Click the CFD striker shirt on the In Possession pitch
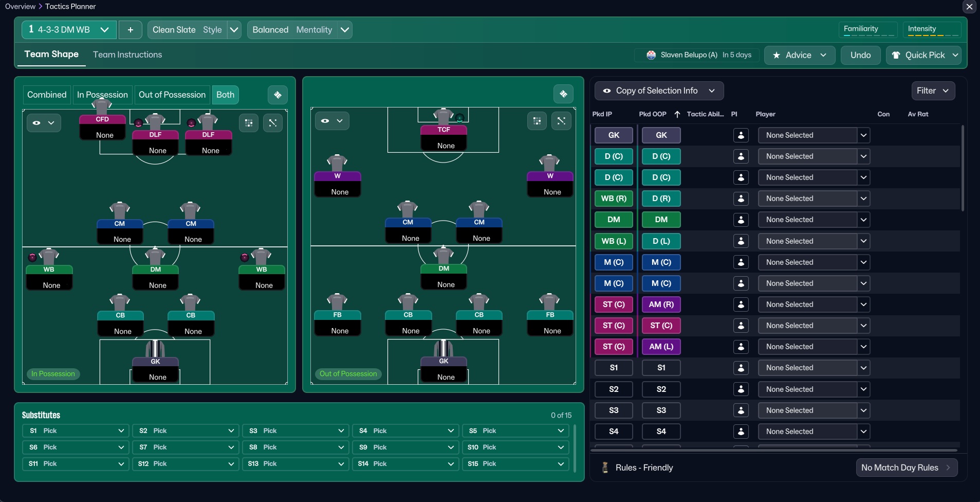Viewport: 980px width, 502px height. click(102, 105)
